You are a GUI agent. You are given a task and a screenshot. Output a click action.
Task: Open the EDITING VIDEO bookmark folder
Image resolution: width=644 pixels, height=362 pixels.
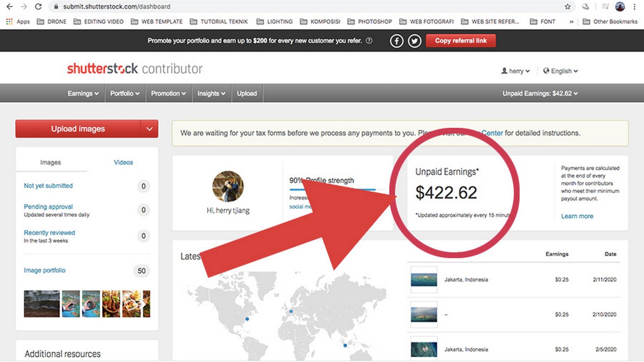pos(99,21)
